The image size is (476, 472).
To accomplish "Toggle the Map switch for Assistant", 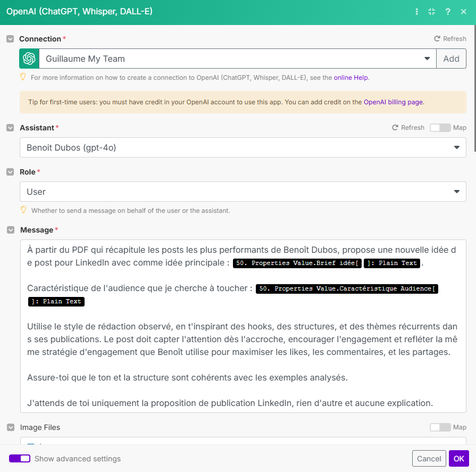I will coord(440,128).
